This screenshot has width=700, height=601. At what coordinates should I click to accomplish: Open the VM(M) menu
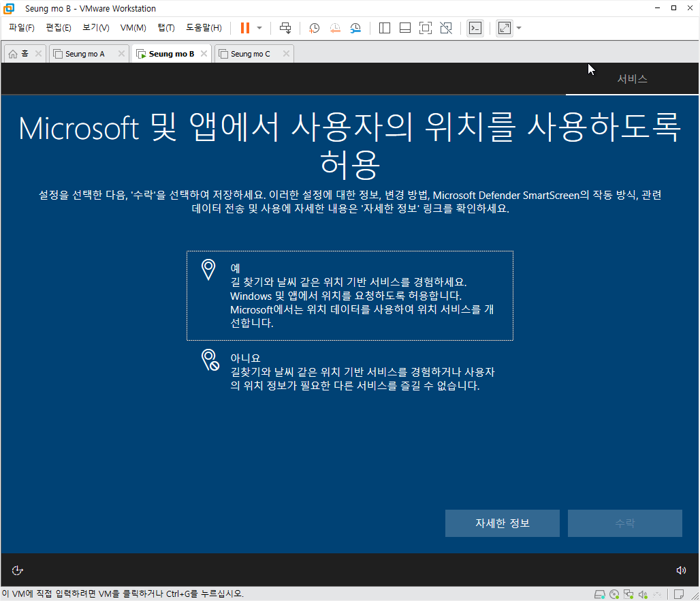tap(133, 28)
